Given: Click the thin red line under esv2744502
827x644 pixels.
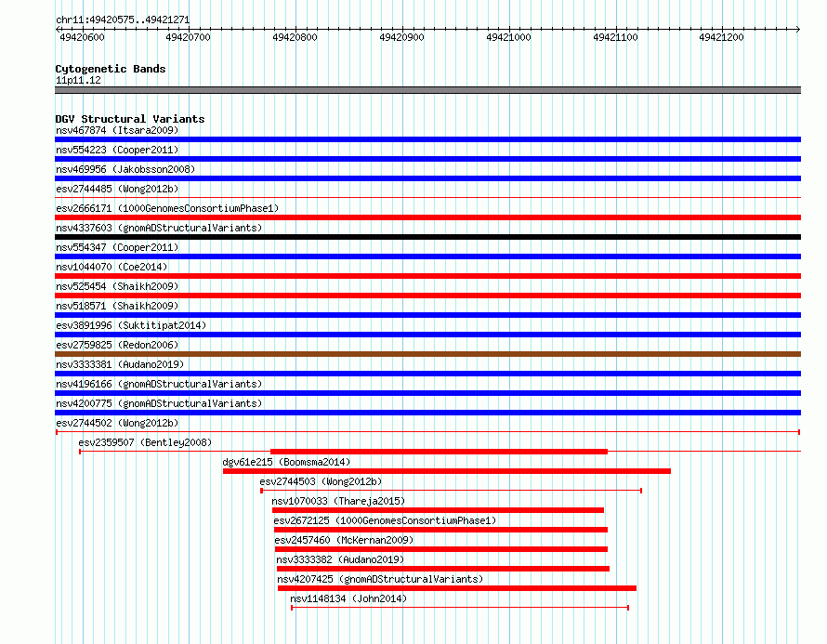Looking at the screenshot, I should 427,432.
